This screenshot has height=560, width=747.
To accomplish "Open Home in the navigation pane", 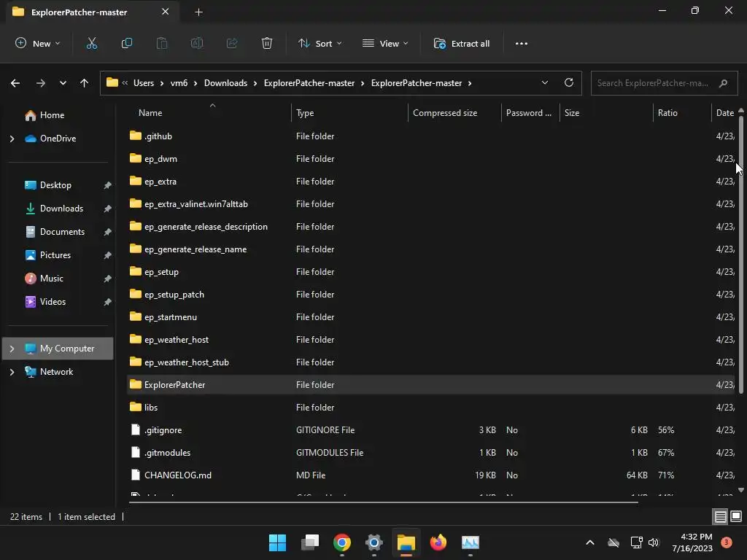I will 52,115.
